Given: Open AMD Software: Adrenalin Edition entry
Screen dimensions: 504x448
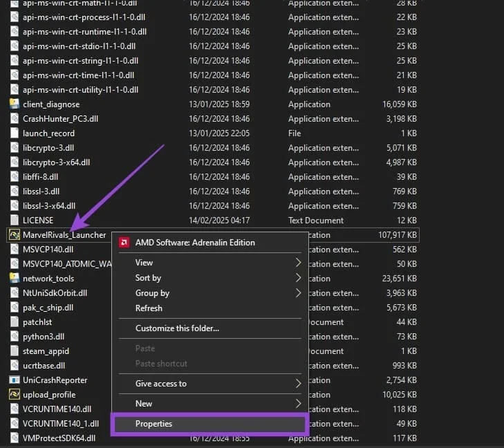Looking at the screenshot, I should [195, 243].
